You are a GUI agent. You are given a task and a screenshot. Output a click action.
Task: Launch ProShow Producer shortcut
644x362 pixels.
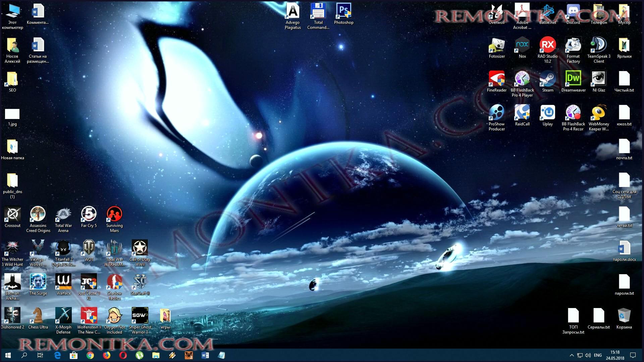pos(496,118)
